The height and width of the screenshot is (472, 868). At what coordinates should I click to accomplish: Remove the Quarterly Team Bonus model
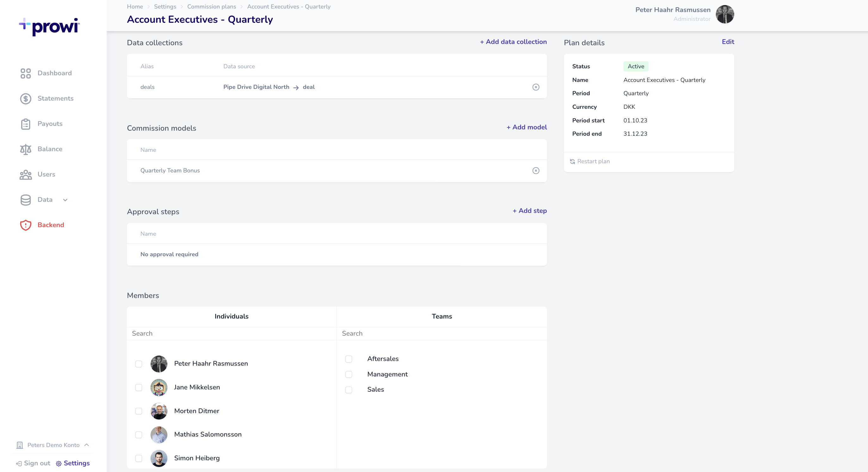(x=536, y=171)
